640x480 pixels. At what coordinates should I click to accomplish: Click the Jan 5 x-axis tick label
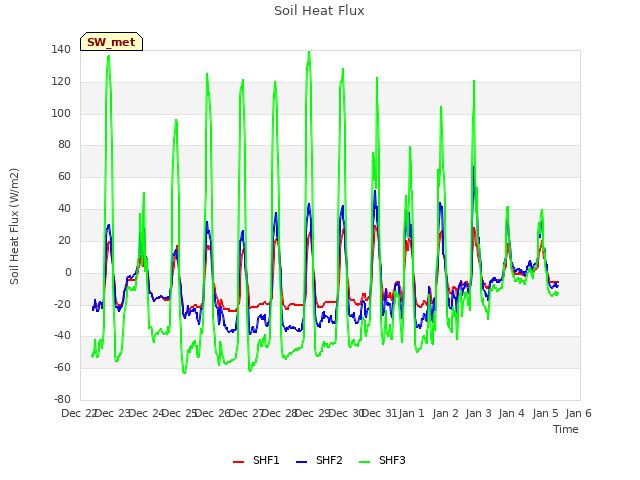click(545, 413)
